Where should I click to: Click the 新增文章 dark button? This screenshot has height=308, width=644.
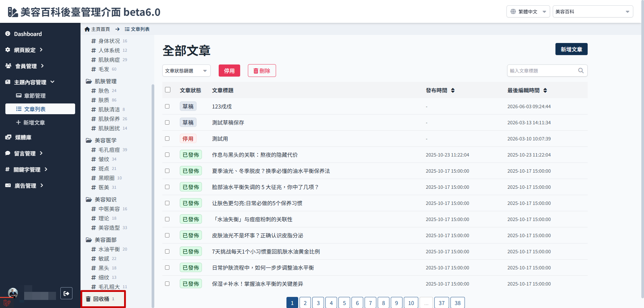click(x=571, y=49)
